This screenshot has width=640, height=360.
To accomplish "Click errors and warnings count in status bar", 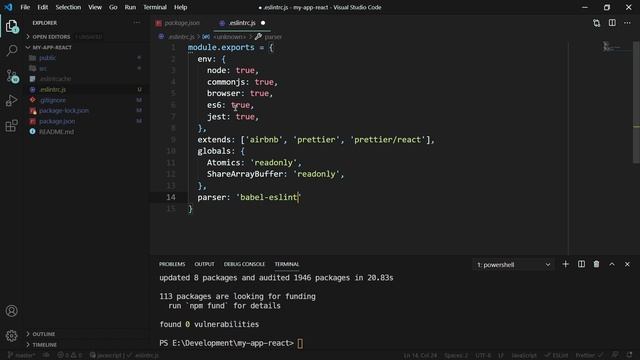I will [70, 356].
